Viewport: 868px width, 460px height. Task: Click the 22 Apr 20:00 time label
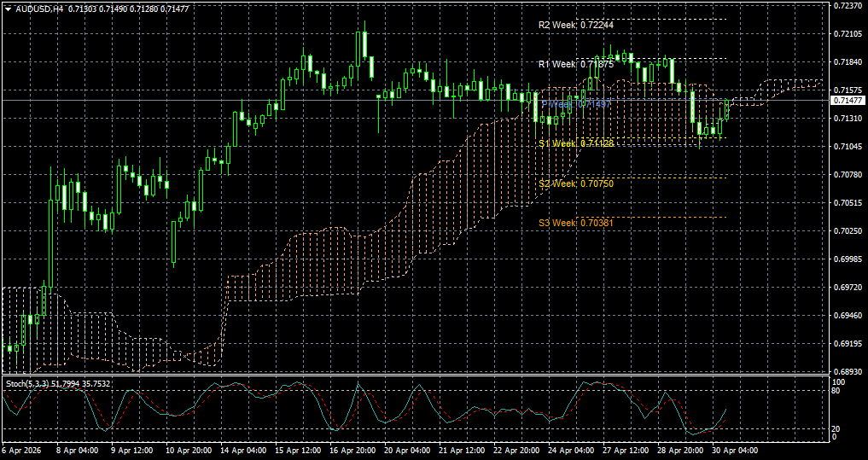point(516,451)
